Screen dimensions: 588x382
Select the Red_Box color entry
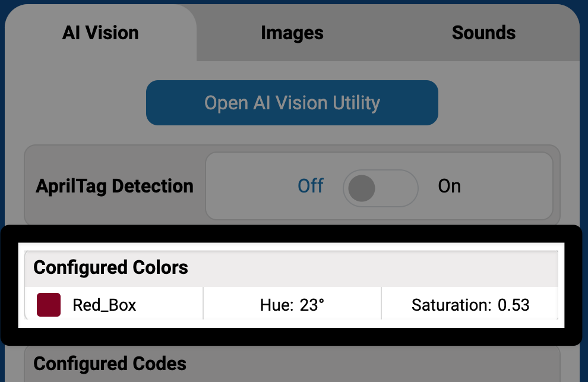pos(113,304)
